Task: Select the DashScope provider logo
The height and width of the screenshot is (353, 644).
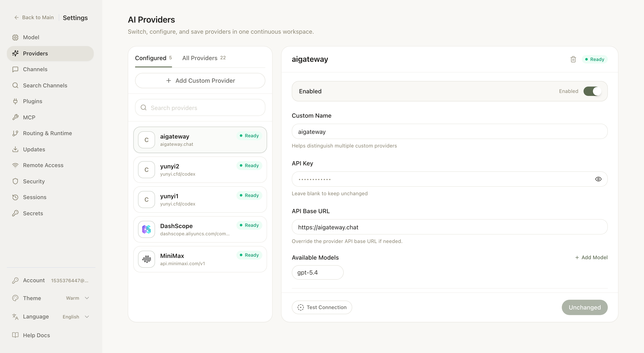Action: (147, 229)
